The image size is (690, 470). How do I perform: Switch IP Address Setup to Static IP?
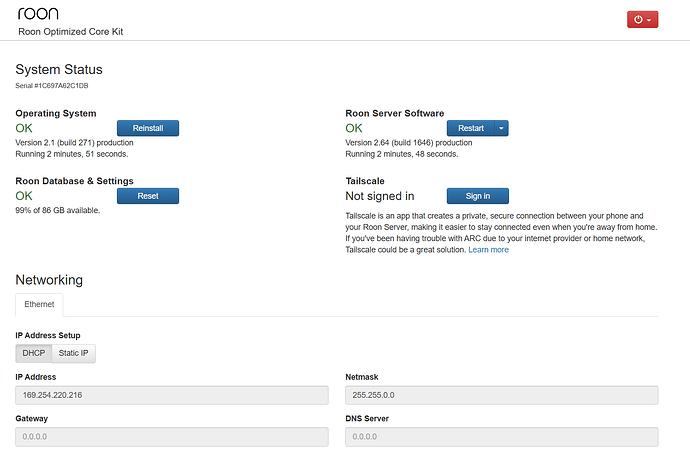coord(73,353)
